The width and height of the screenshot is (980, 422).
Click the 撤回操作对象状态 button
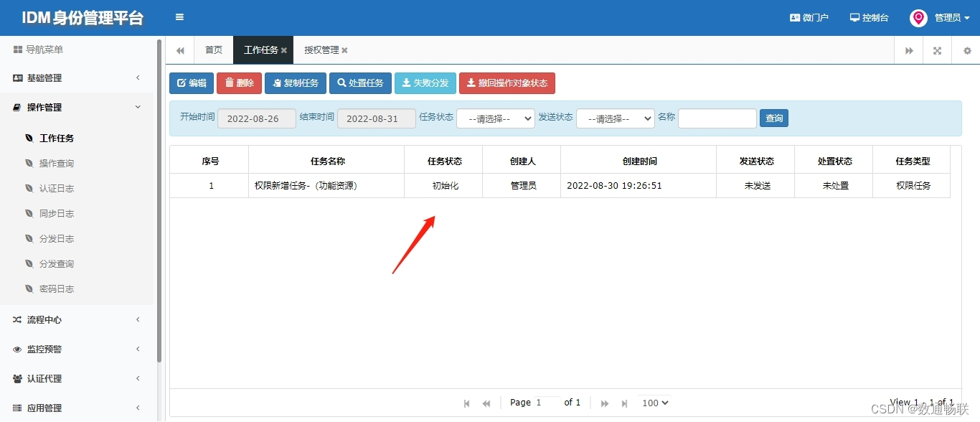(x=507, y=83)
